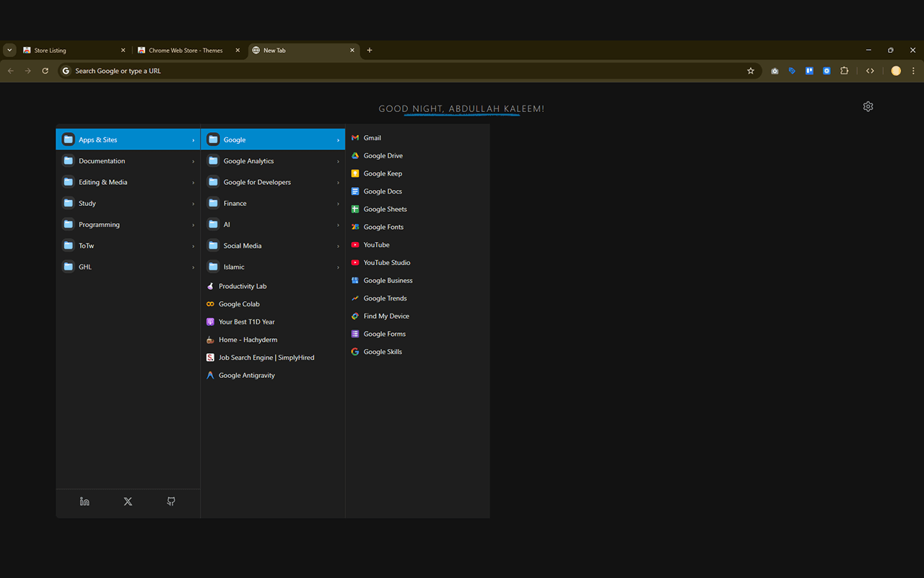Screen dimensions: 924x578
Task: Launch Google Drive
Action: coord(381,155)
